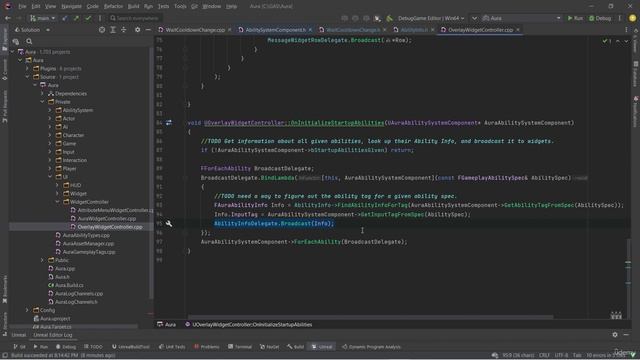The image size is (640, 360).
Task: Open Solution panel settings gear
Action: click(138, 30)
